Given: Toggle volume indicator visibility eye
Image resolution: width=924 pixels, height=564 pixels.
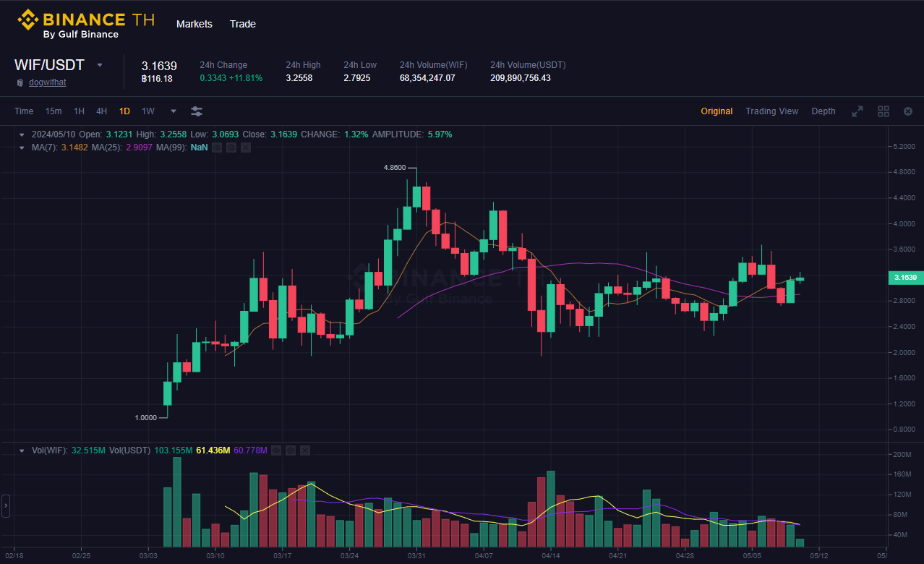Looking at the screenshot, I should pos(276,450).
